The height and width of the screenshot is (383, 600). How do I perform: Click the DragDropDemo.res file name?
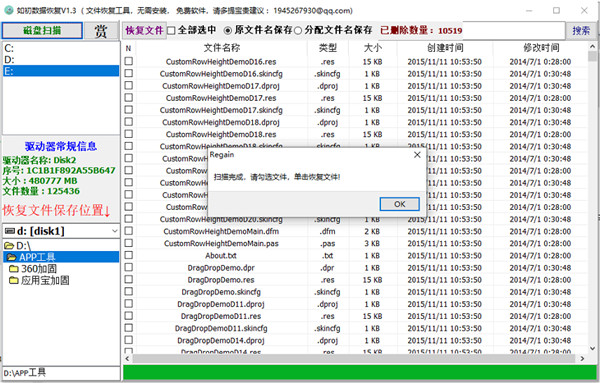(221, 280)
